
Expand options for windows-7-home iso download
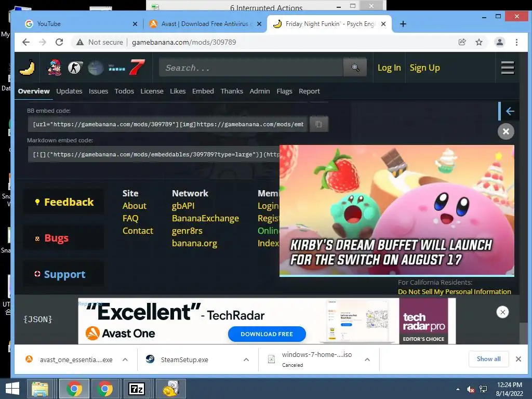pos(367,360)
